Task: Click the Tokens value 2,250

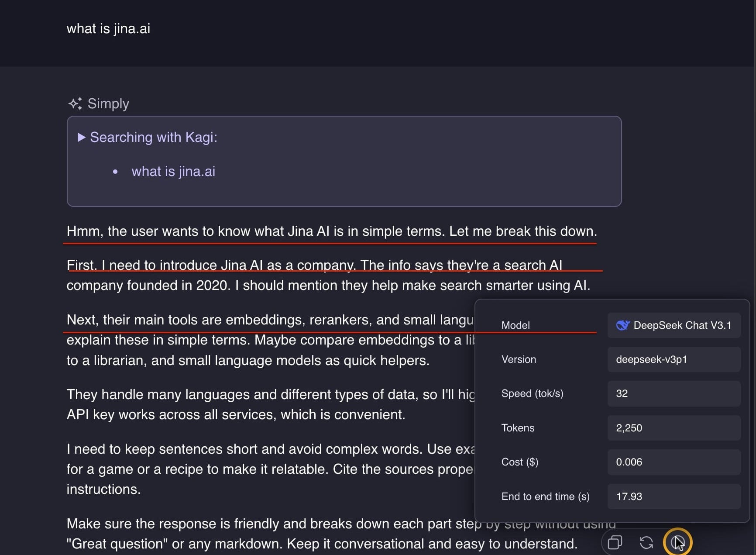Action: point(629,428)
